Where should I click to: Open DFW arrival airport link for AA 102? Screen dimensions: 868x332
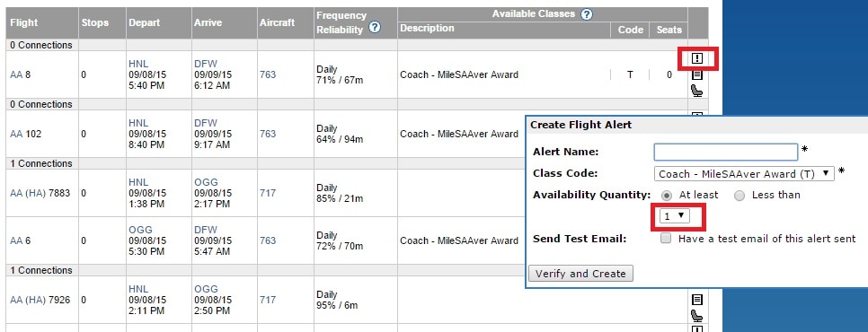206,123
